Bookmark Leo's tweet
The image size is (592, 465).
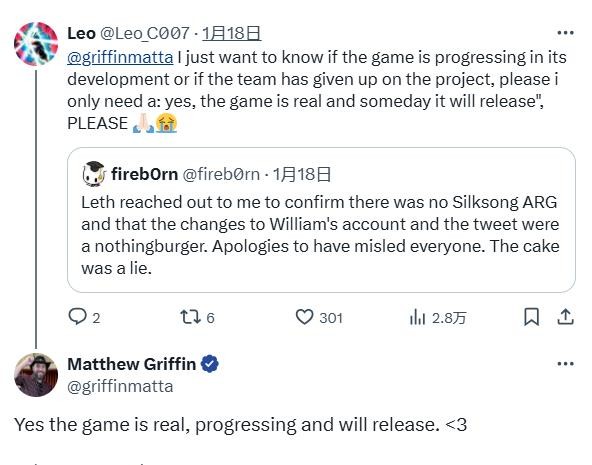click(x=531, y=317)
